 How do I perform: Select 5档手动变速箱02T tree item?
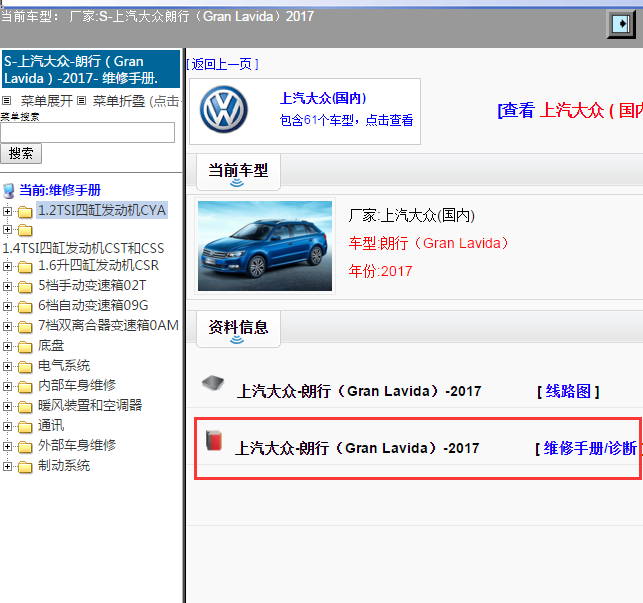click(92, 286)
